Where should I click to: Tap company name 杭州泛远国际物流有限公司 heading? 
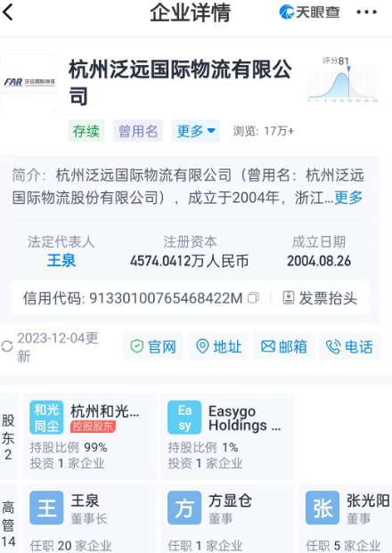(x=180, y=83)
